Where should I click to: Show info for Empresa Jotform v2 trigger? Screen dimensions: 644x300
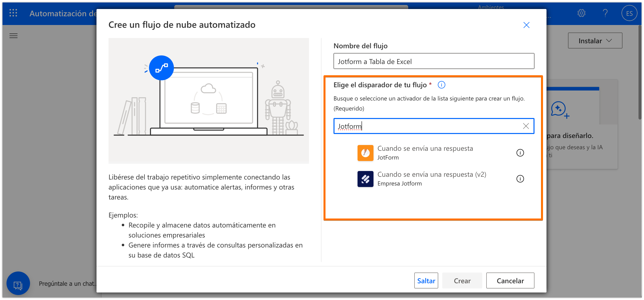click(x=520, y=179)
